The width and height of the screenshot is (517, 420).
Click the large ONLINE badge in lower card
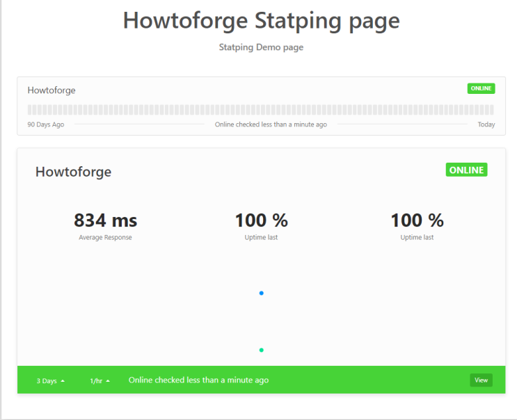click(467, 170)
